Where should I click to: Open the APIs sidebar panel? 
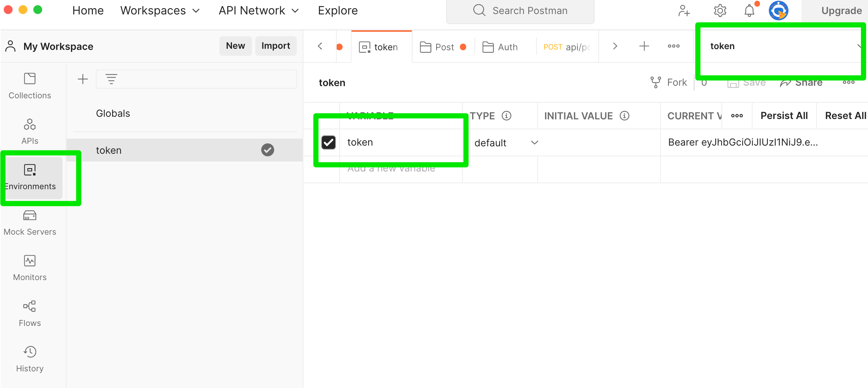click(30, 132)
